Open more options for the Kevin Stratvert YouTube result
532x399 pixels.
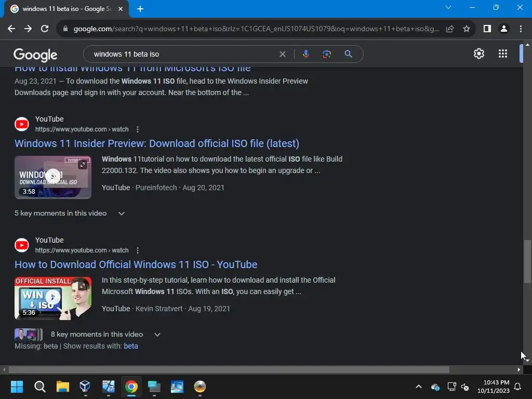137,250
